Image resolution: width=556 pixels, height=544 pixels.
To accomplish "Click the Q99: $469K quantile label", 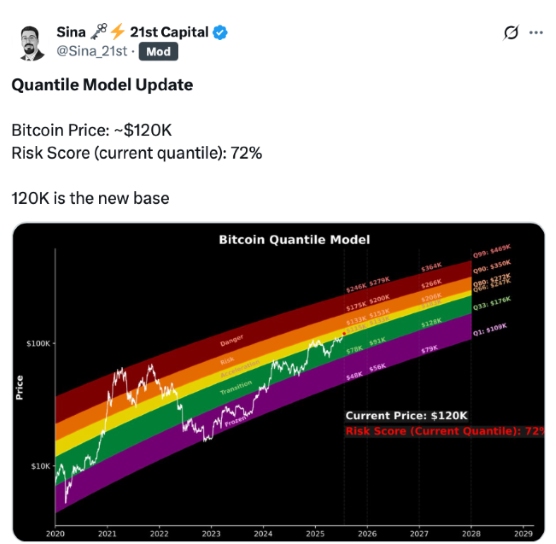I will tap(491, 251).
